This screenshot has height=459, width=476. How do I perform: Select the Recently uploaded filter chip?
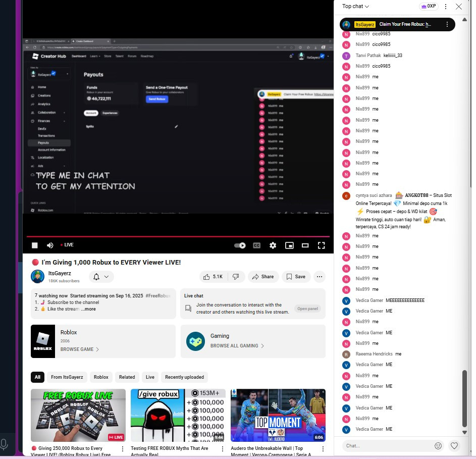(185, 377)
